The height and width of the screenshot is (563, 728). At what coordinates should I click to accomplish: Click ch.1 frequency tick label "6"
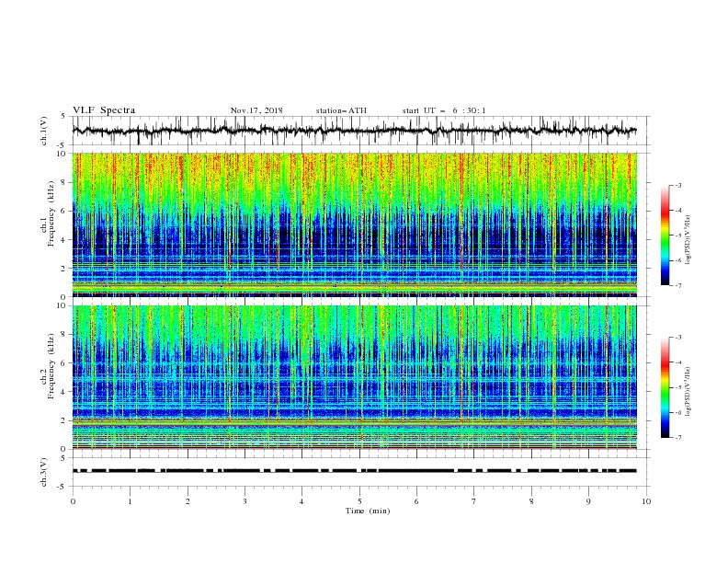pos(64,211)
